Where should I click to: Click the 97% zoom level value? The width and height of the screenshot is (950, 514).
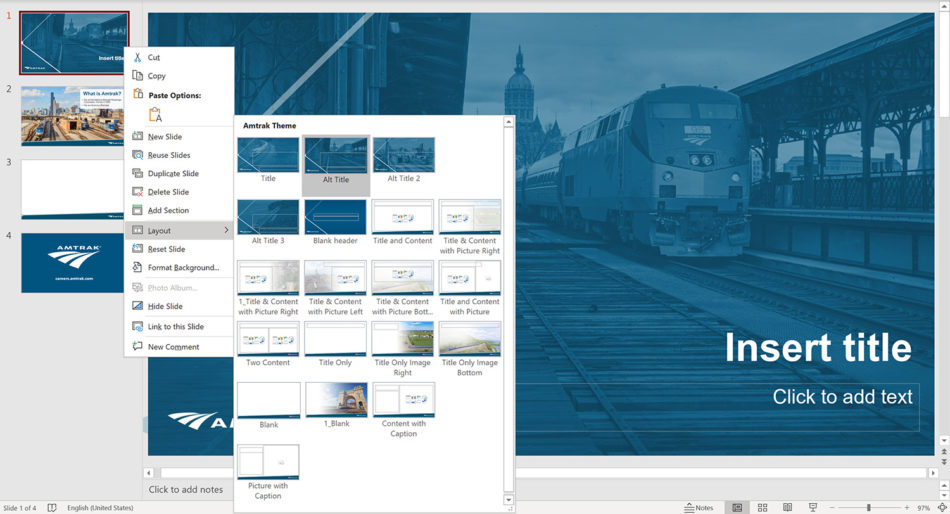923,508
